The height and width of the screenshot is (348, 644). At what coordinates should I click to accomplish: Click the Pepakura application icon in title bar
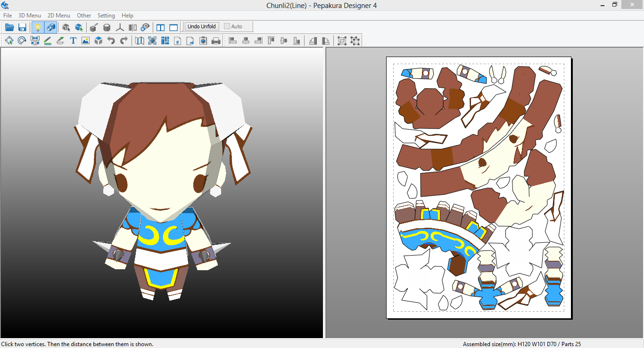(x=5, y=5)
